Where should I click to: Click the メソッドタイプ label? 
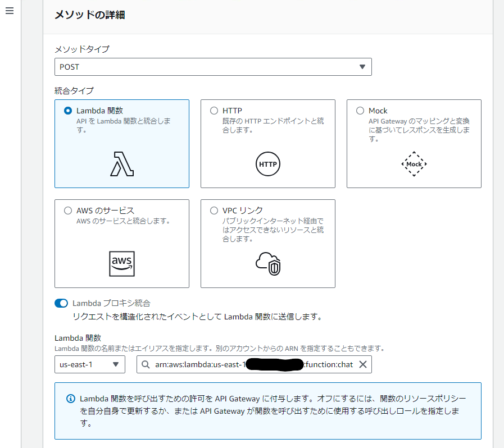[x=82, y=49]
